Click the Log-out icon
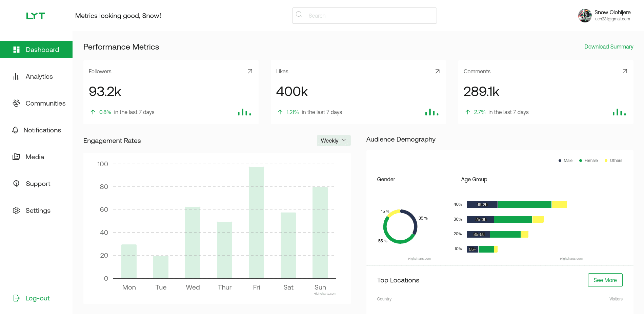 click(x=16, y=298)
